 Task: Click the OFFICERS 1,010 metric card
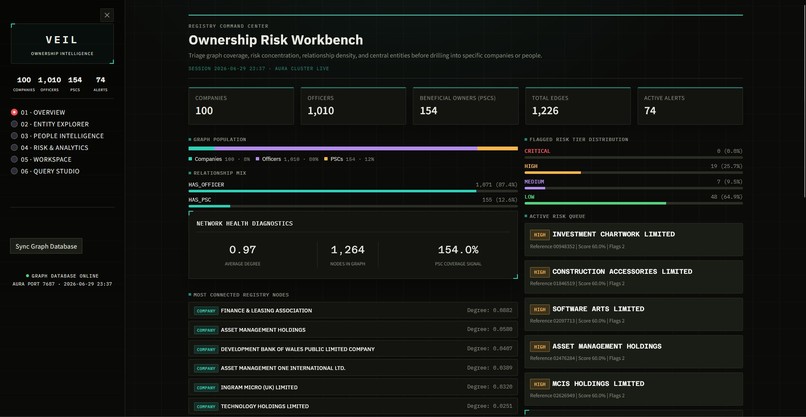point(353,106)
